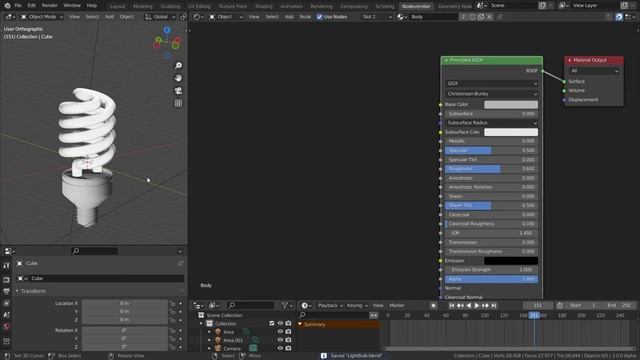Image resolution: width=640 pixels, height=360 pixels.
Task: Open the 3D viewport editor type menu
Action: (x=9, y=17)
